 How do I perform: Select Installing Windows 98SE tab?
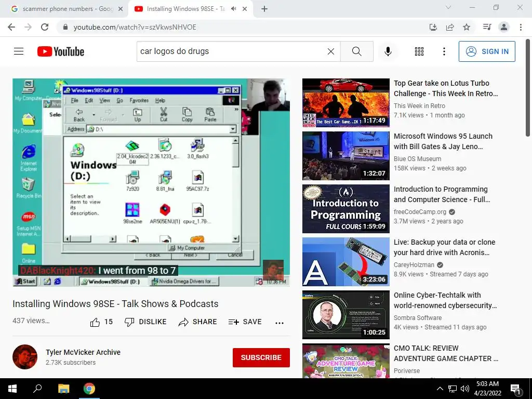(185, 9)
